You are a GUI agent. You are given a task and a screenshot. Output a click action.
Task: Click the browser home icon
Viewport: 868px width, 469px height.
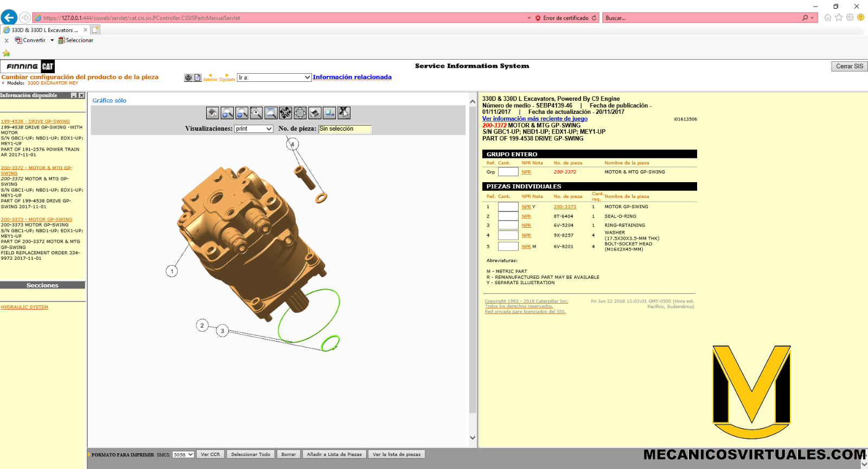[827, 17]
